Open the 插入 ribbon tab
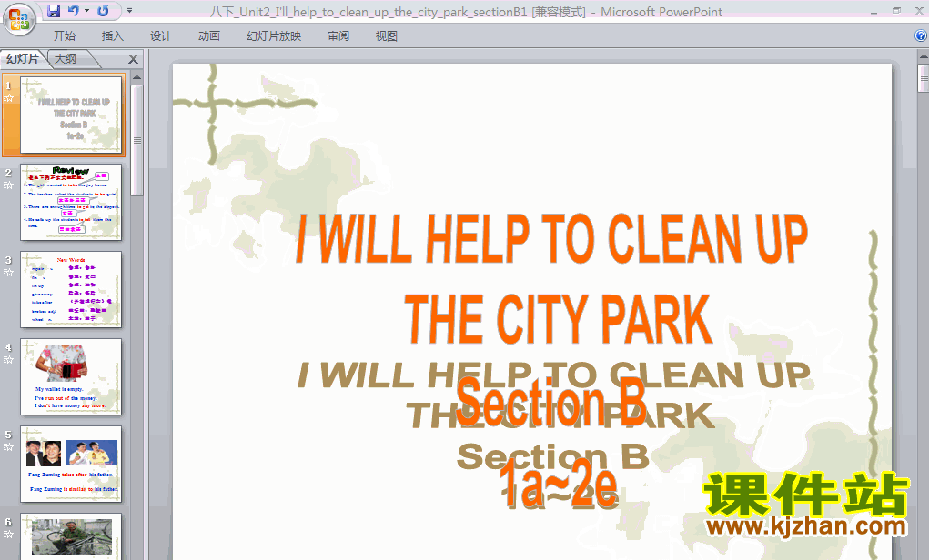The width and height of the screenshot is (929, 560). click(x=113, y=36)
